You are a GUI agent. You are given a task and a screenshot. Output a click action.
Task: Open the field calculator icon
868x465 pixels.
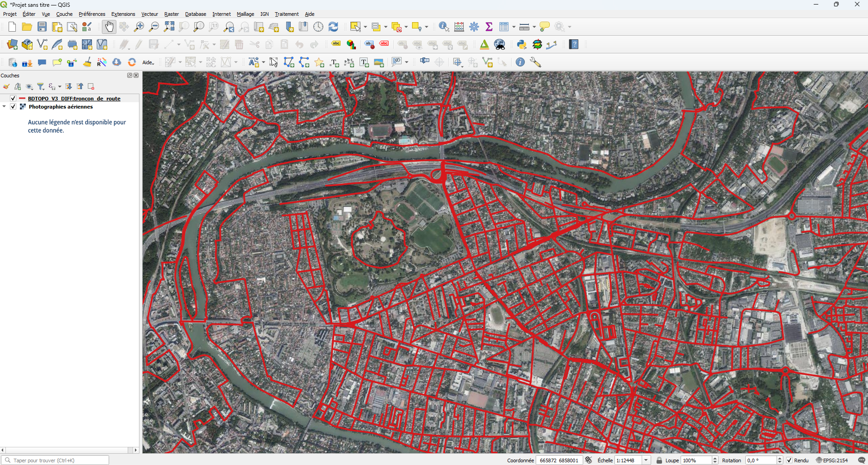coord(459,27)
